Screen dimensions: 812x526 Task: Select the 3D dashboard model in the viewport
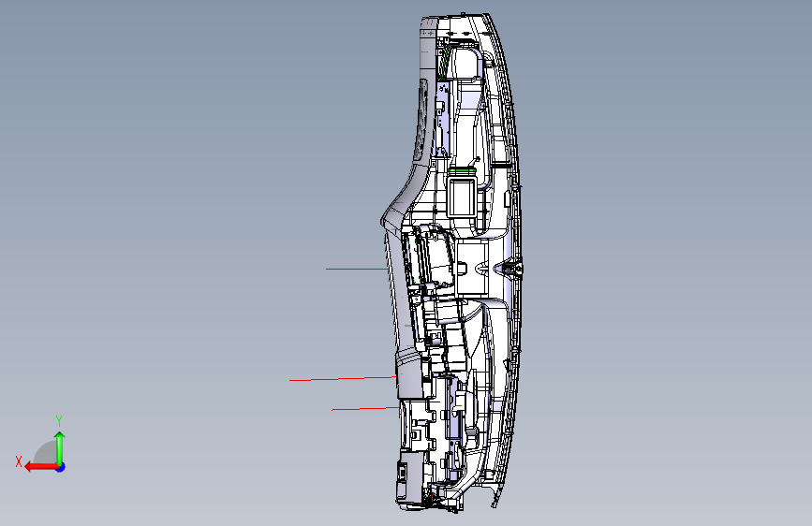point(451,263)
